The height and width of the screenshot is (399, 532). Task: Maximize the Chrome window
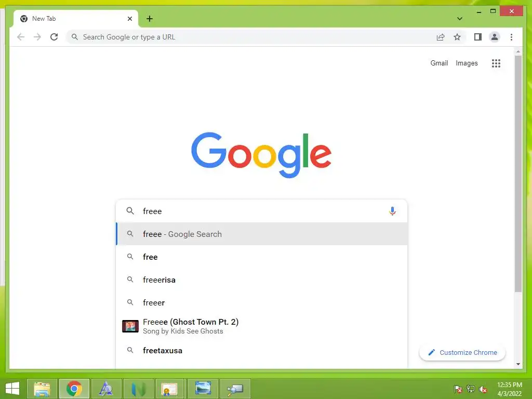click(x=493, y=11)
